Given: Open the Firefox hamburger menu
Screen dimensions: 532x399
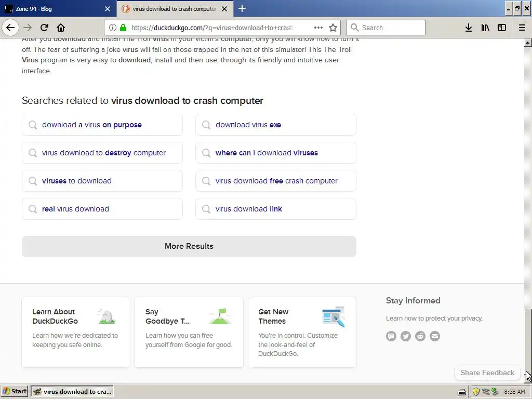Looking at the screenshot, I should pyautogui.click(x=522, y=28).
